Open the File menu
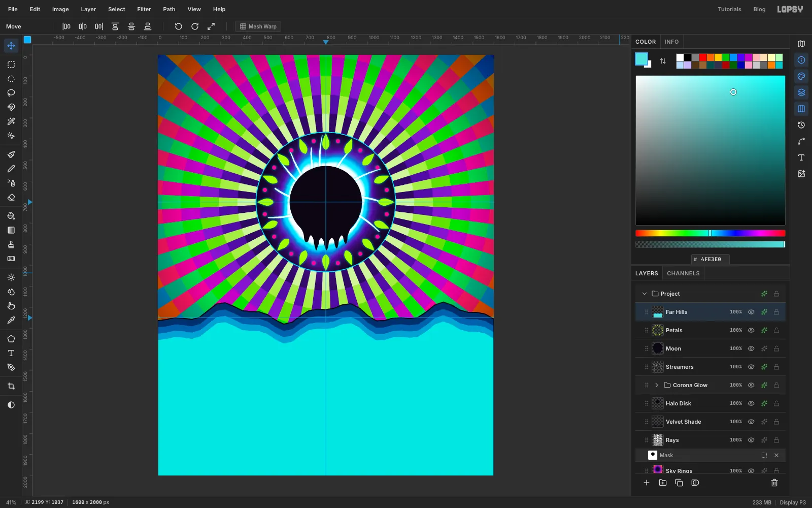Viewport: 812px width, 508px height. click(13, 9)
